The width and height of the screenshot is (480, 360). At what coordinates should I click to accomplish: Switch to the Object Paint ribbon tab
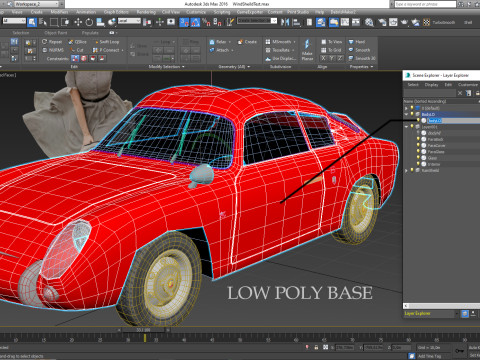point(56,33)
